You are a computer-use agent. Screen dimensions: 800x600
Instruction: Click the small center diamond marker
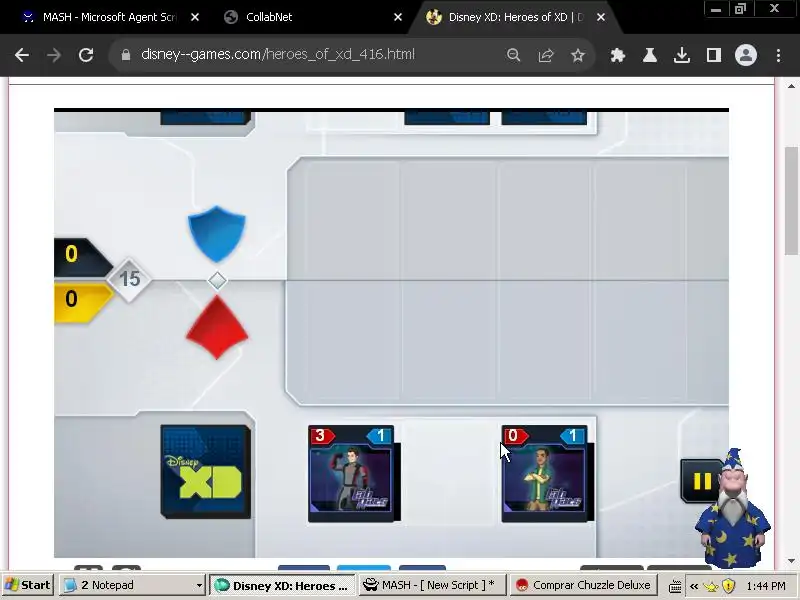pos(217,280)
